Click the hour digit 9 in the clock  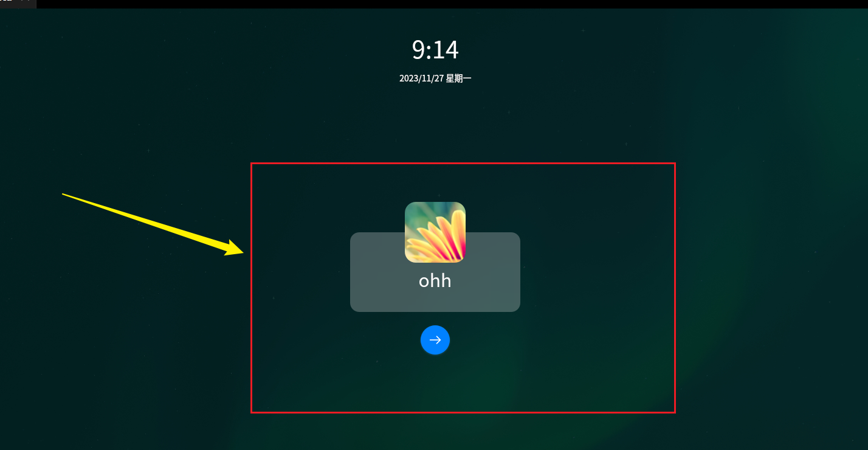(x=418, y=50)
